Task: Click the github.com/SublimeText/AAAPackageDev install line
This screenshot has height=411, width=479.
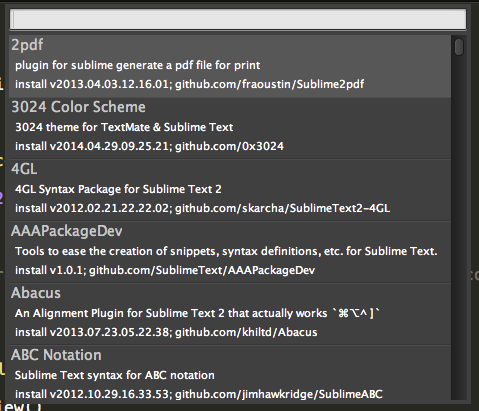Action: coord(165,270)
